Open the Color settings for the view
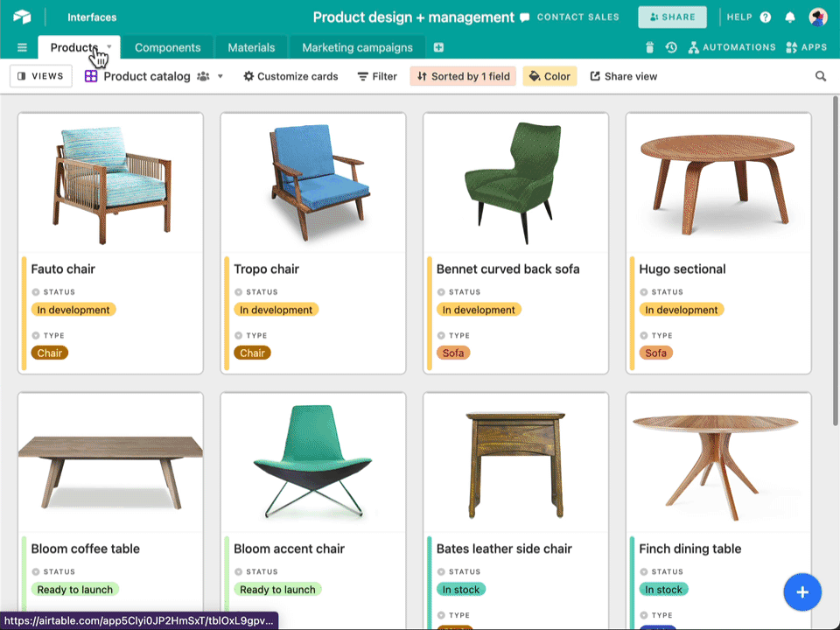Screen dimensions: 840x630 (x=549, y=76)
